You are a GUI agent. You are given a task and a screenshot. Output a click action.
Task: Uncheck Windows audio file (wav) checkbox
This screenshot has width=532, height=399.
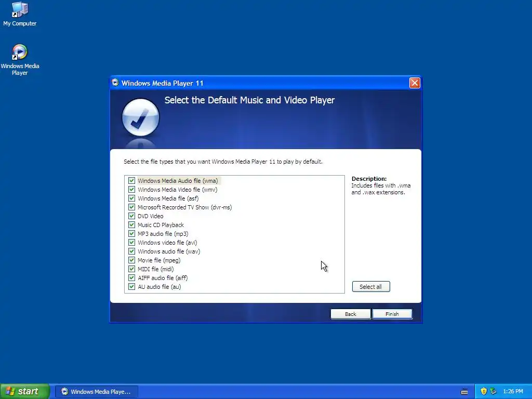[x=131, y=251]
